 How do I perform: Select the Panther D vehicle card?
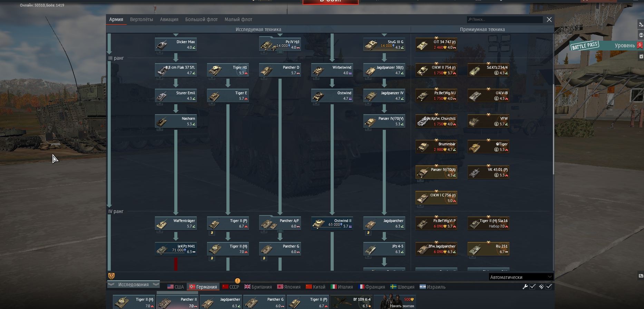click(280, 70)
